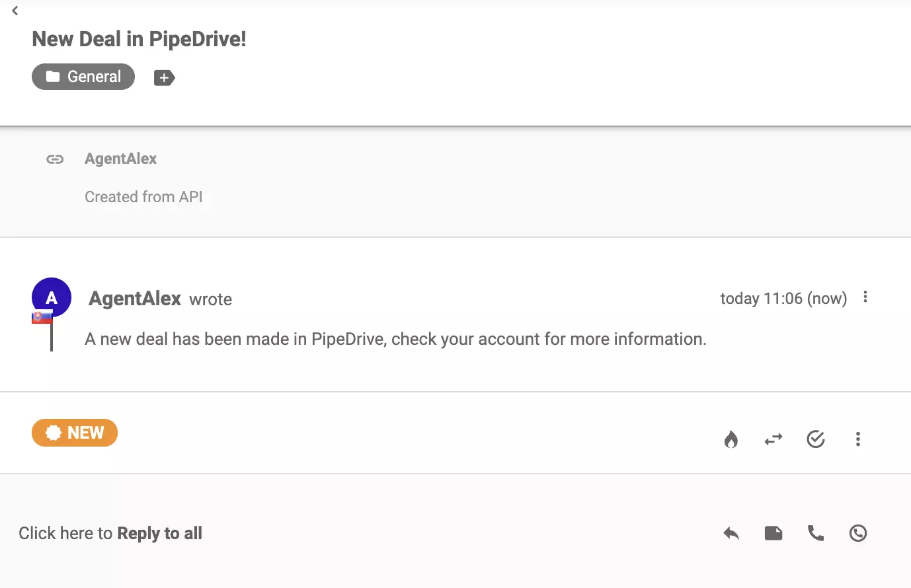This screenshot has height=588, width=911.
Task: Expand the AgentAlex 'Created from API' entry
Action: (144, 196)
